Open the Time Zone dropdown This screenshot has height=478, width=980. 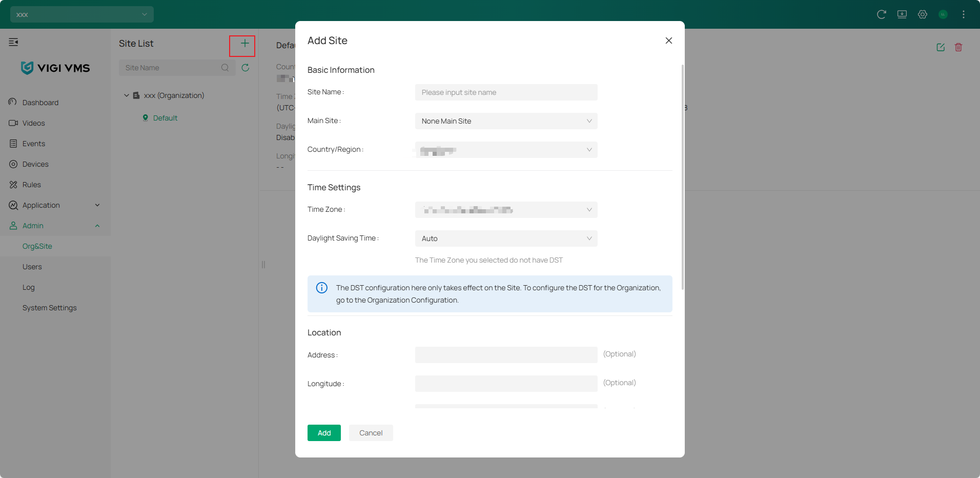(x=506, y=210)
